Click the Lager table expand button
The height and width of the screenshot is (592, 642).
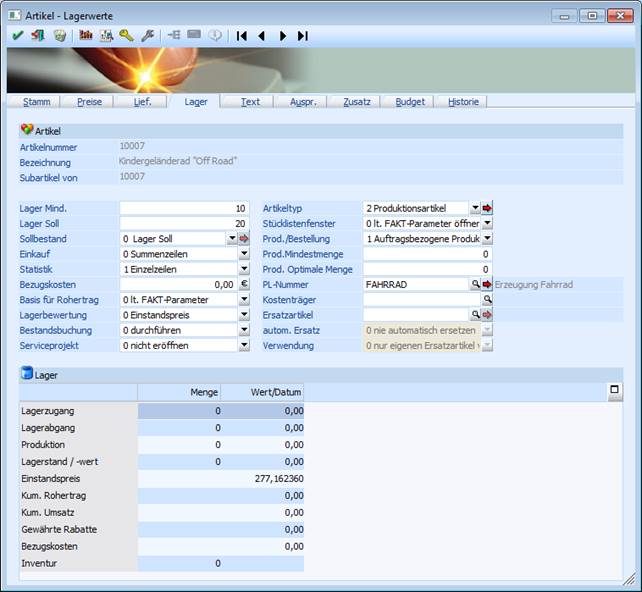tap(615, 393)
